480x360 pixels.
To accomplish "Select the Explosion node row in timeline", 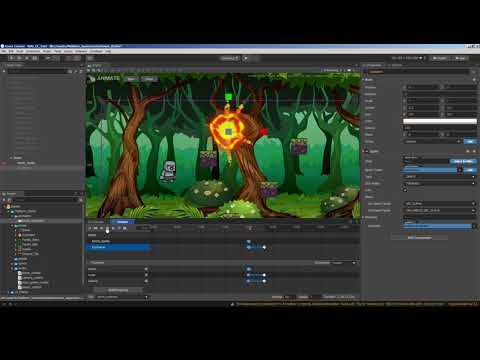I will click(119, 247).
